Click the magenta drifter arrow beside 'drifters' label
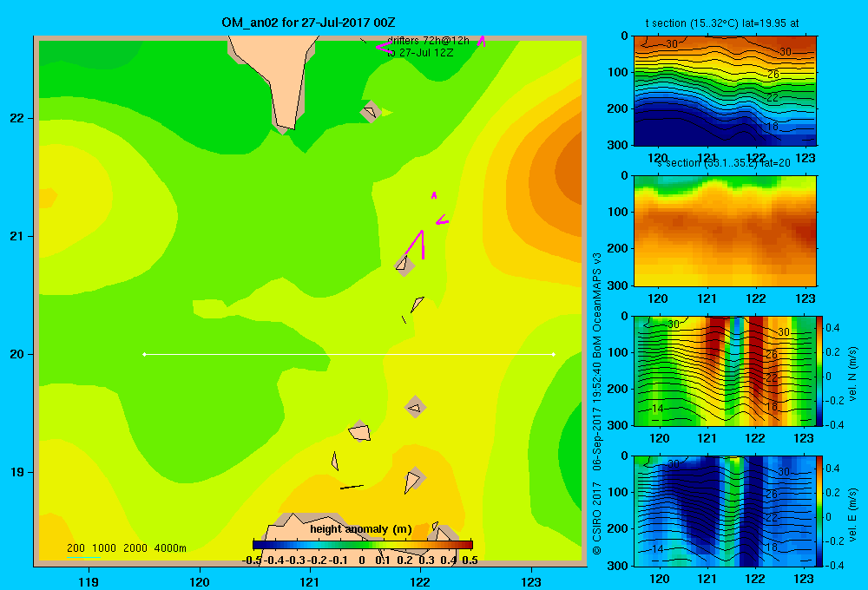Screen dimensions: 868x590 click(384, 47)
